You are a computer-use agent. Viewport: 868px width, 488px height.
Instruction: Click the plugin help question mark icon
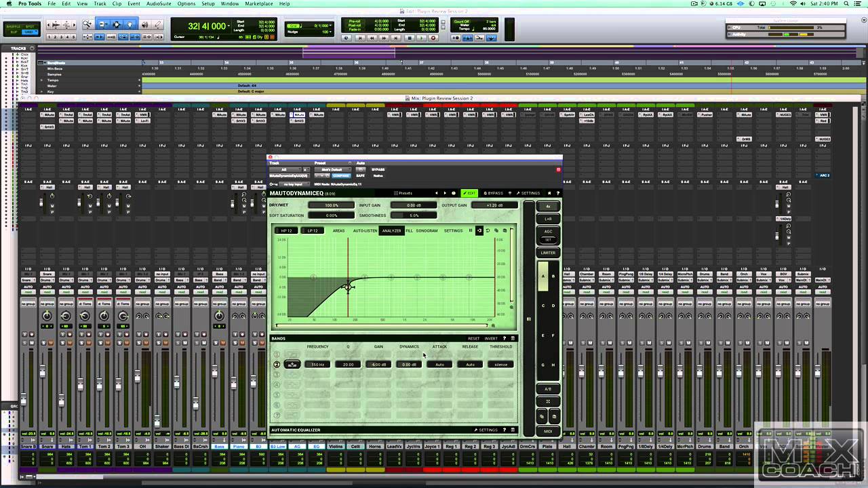pos(558,193)
